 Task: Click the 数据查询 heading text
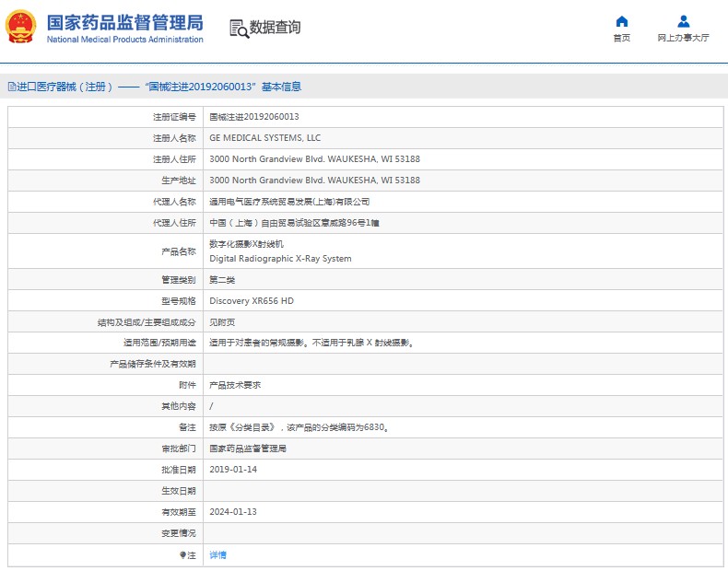click(275, 27)
